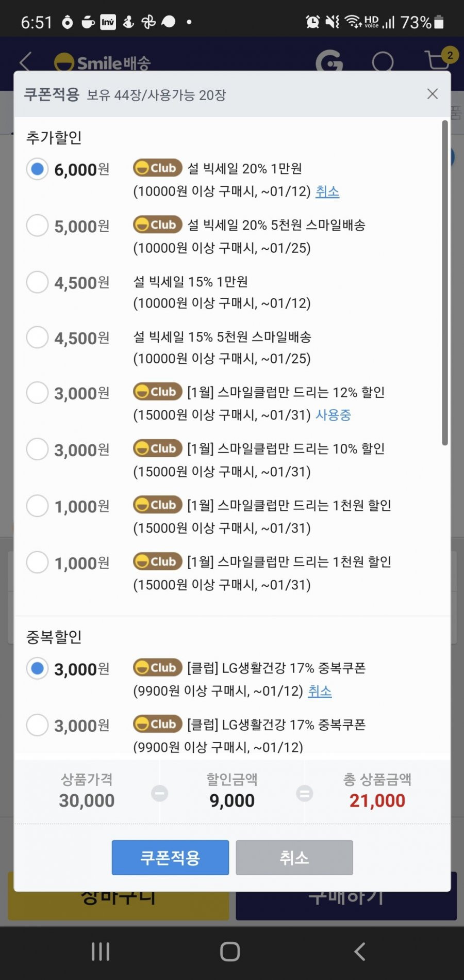The height and width of the screenshot is (980, 464).
Task: Select 4,500원 설 빅세일 15% 1만원 coupon
Action: (37, 282)
